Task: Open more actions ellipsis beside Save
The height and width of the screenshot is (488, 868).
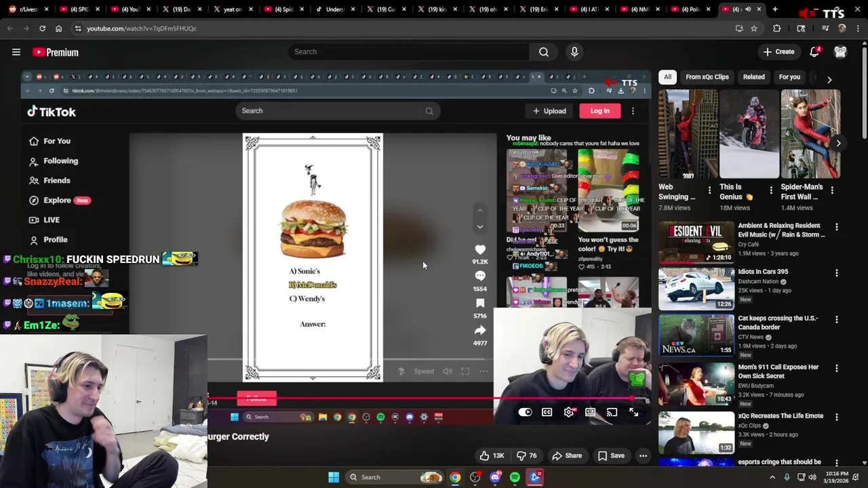Action: (x=643, y=455)
